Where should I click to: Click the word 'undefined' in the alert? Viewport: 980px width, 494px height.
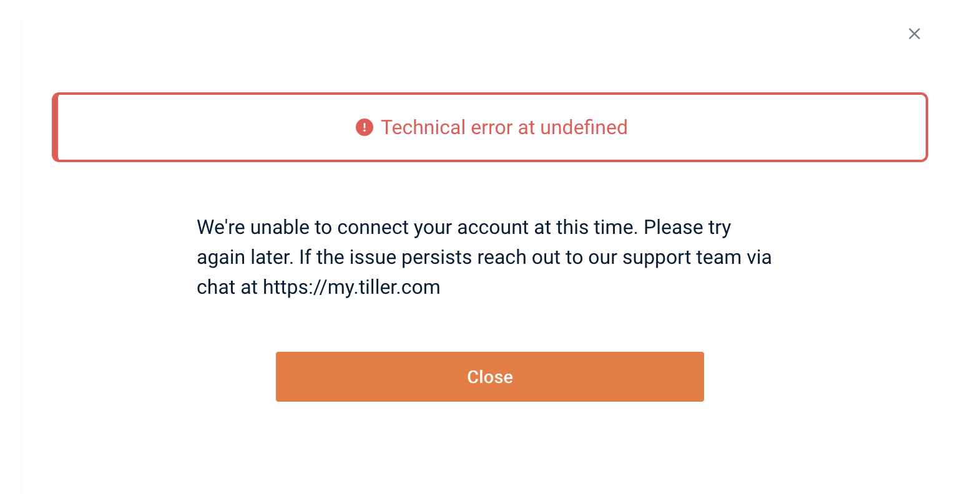click(584, 127)
